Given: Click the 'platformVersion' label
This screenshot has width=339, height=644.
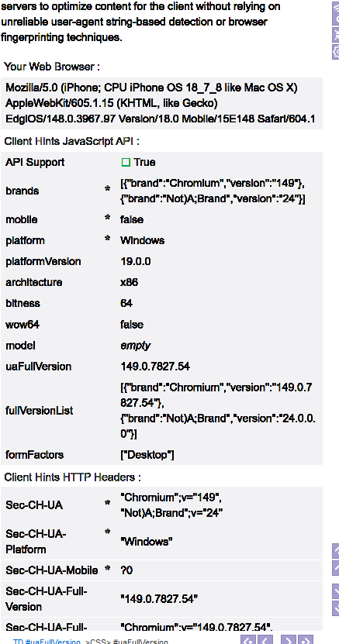Looking at the screenshot, I should point(43,262).
